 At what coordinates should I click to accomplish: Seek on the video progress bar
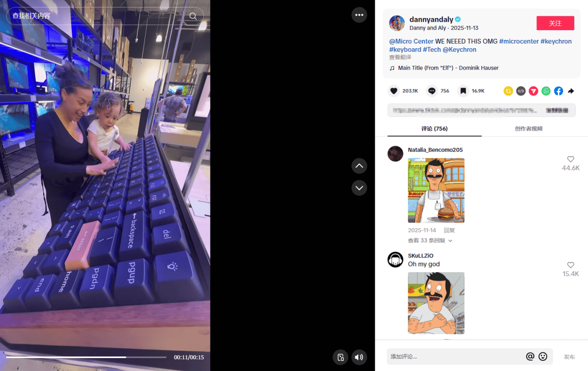86,357
